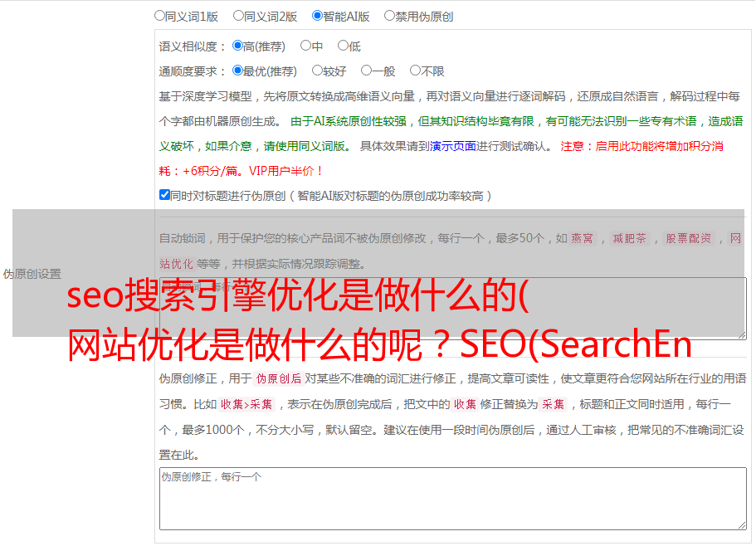Click the 通顺度要求 label
Image resolution: width=756 pixels, height=546 pixels.
193,71
